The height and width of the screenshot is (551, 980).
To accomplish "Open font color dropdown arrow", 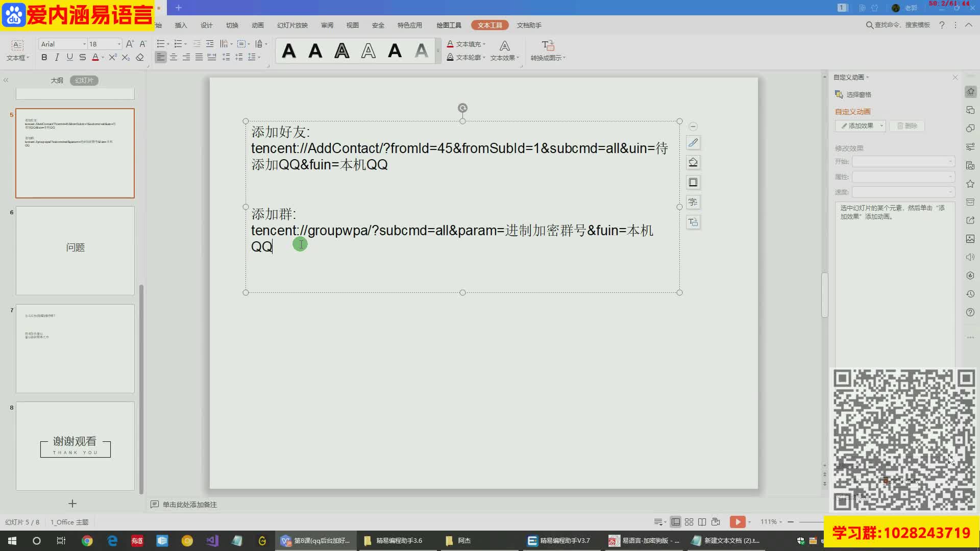I will point(103,58).
